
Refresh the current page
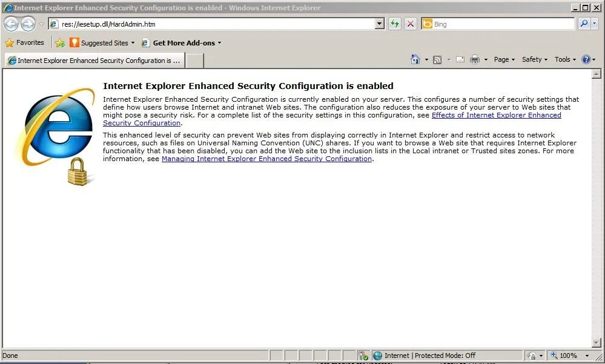(394, 23)
